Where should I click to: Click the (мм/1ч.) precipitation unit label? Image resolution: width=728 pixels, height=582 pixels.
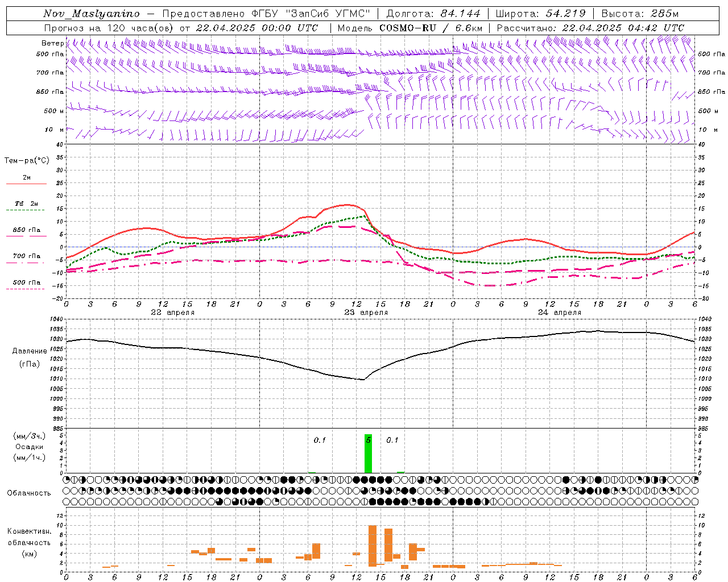click(x=30, y=458)
